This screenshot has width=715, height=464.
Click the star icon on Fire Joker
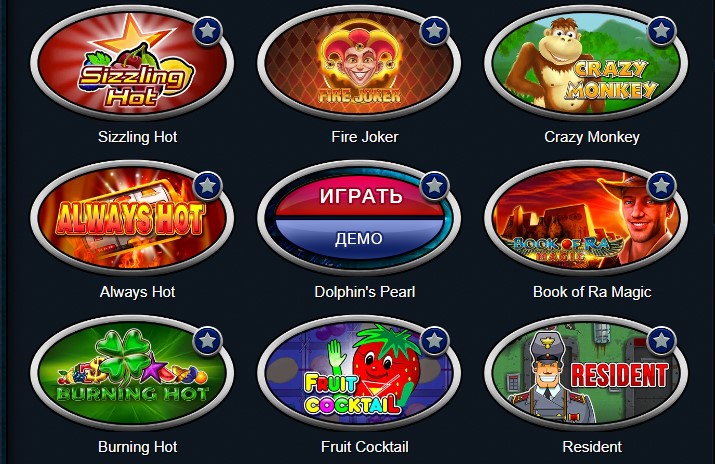434,31
